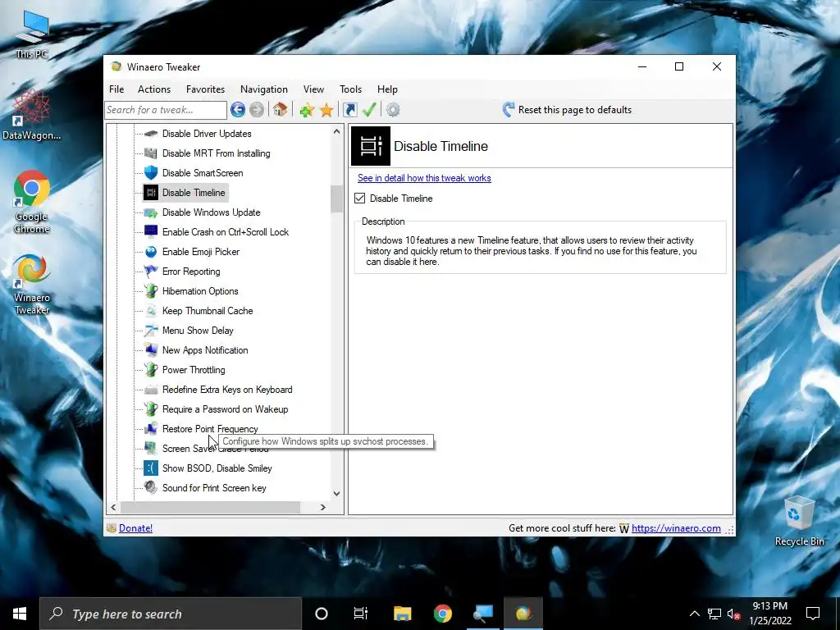Click the muted volume tray icon
Viewport: 840px width, 630px height.
point(734,614)
